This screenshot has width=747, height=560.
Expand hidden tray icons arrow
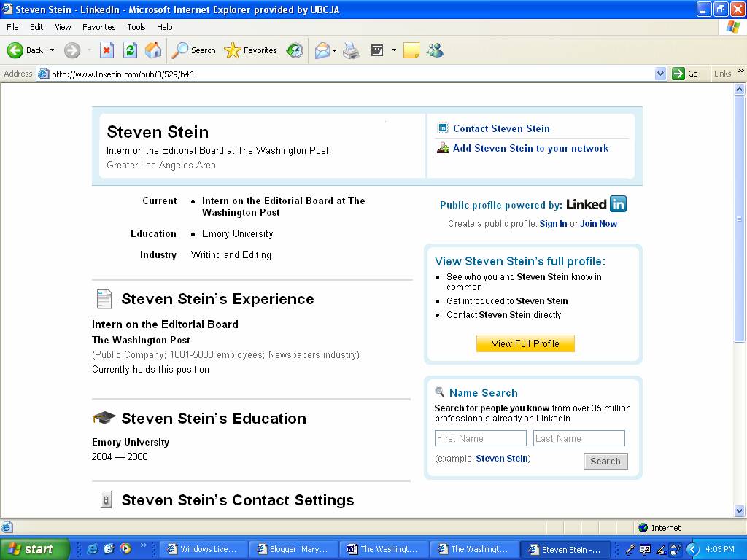[x=692, y=549]
